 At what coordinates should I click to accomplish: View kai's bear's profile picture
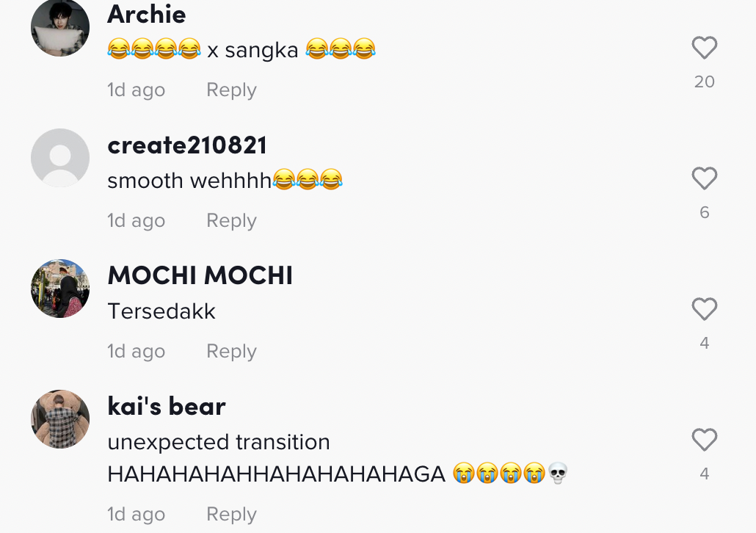pos(60,419)
